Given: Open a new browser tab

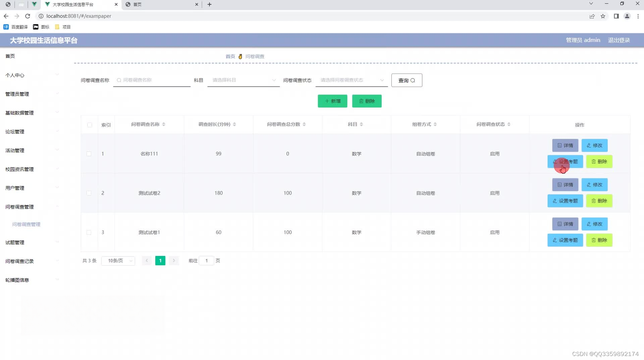Looking at the screenshot, I should click(x=209, y=4).
